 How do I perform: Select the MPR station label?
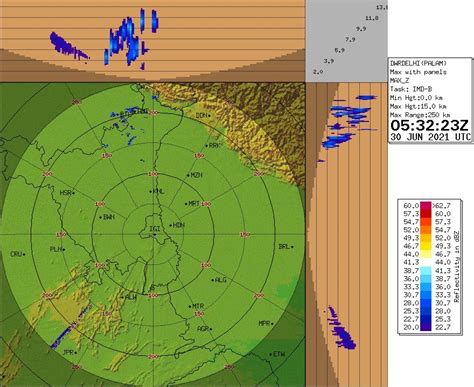(264, 323)
